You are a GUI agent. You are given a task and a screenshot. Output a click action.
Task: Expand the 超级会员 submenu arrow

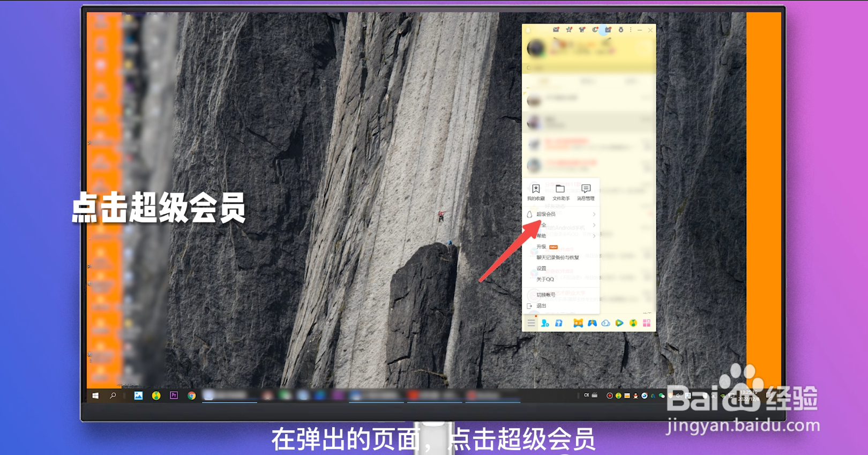point(594,214)
